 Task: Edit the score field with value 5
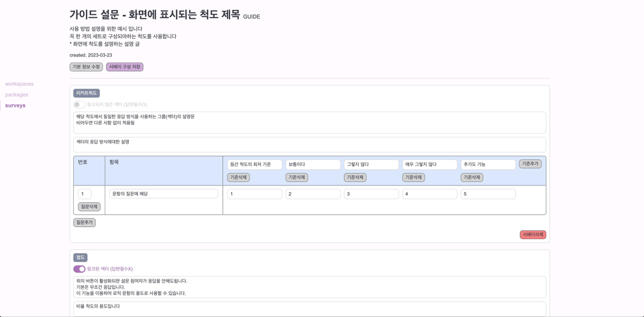[488, 194]
